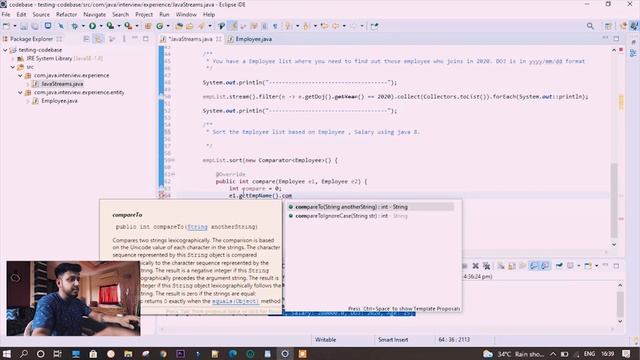The width and height of the screenshot is (640, 360).
Task: Click the Back navigation arrow icon
Action: 336,26
